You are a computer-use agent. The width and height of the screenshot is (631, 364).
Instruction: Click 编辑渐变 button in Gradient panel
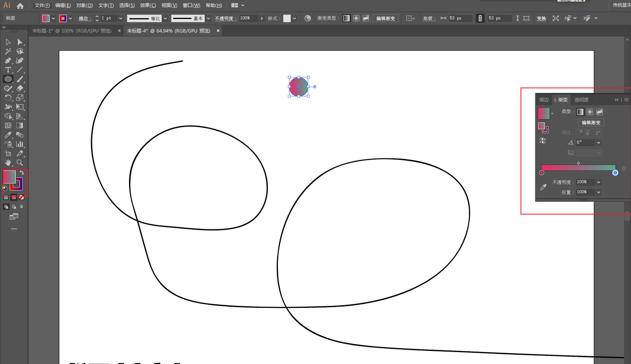pos(591,123)
